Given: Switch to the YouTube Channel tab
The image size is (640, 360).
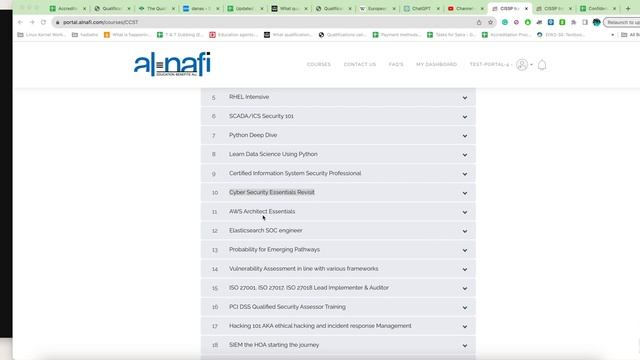Looking at the screenshot, I should click(466, 9).
